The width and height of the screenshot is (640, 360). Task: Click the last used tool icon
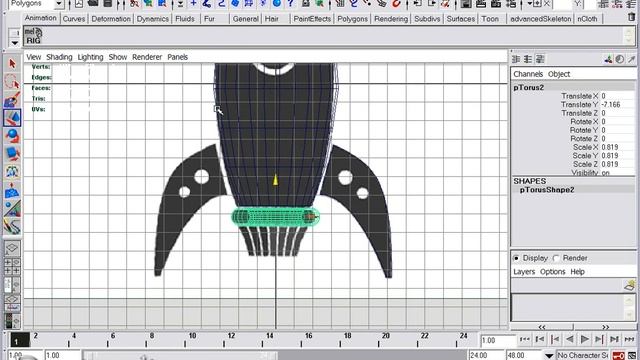click(12, 227)
